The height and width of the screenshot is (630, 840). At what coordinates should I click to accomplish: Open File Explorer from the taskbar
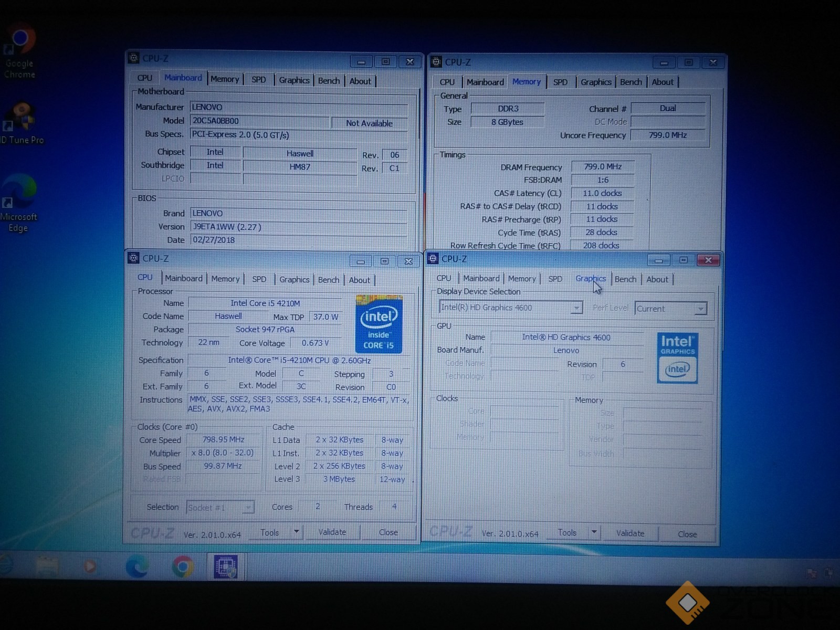[x=47, y=567]
